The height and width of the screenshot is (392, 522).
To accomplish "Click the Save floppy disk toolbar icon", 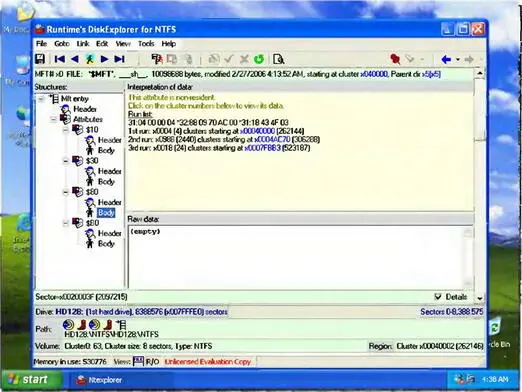I will point(40,59).
